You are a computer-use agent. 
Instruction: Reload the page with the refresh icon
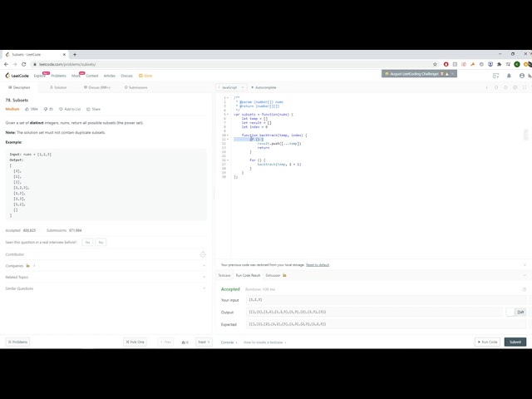click(x=24, y=64)
